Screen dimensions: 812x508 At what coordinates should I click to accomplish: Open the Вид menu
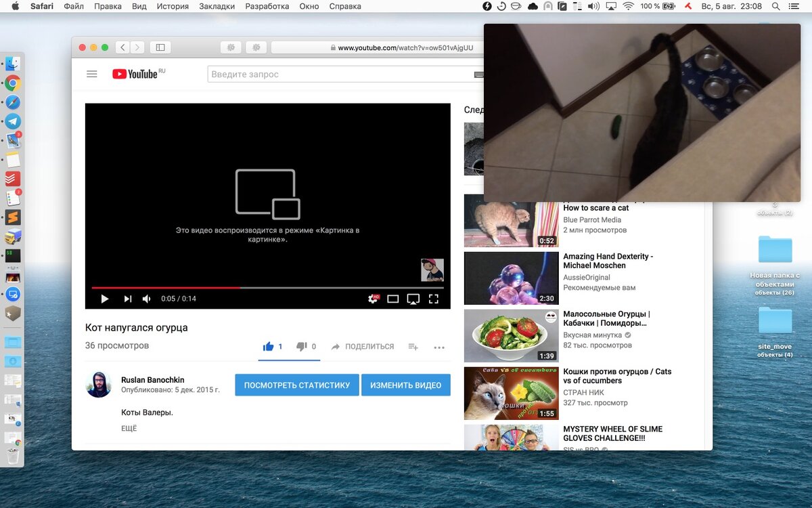139,6
